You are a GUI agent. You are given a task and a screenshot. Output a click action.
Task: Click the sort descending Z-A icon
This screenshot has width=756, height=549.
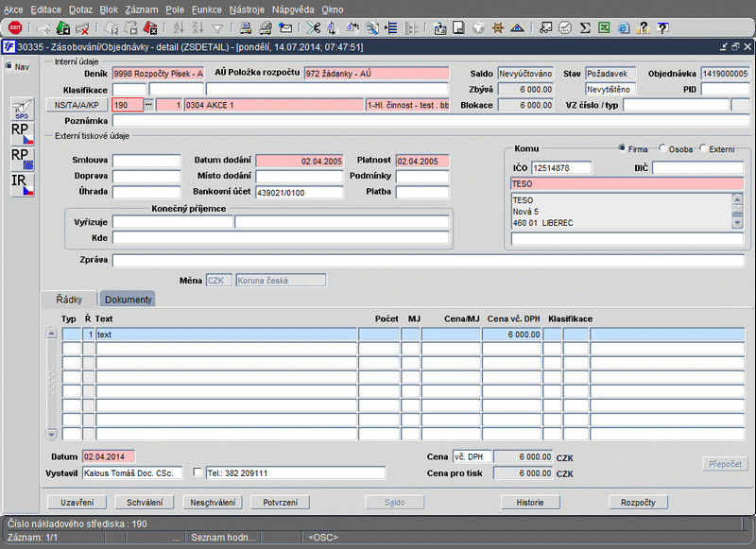(x=198, y=28)
